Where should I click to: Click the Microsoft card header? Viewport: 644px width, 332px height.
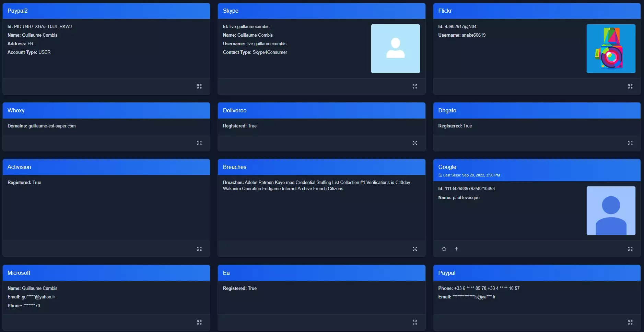pyautogui.click(x=106, y=273)
